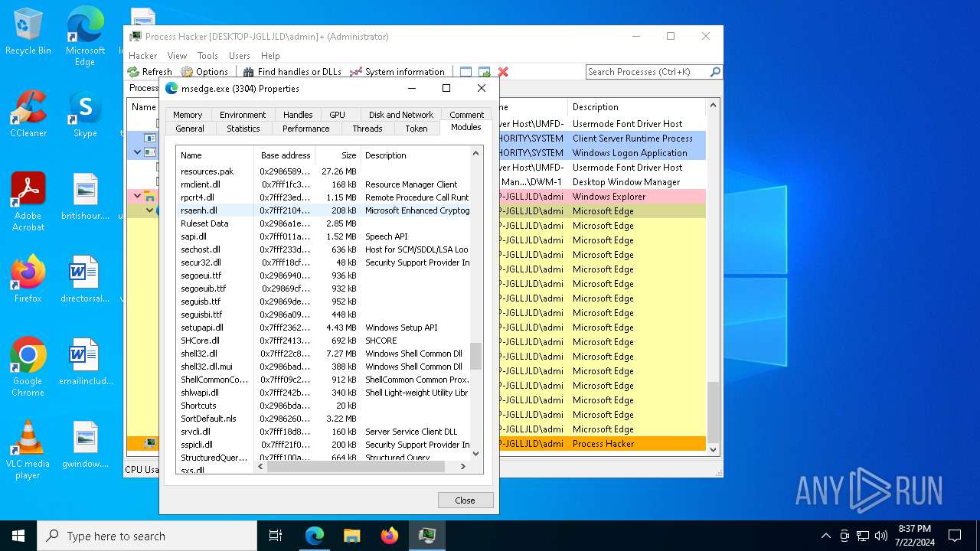Viewport: 980px width, 551px height.
Task: Switch to the Performance tab
Action: pos(306,129)
